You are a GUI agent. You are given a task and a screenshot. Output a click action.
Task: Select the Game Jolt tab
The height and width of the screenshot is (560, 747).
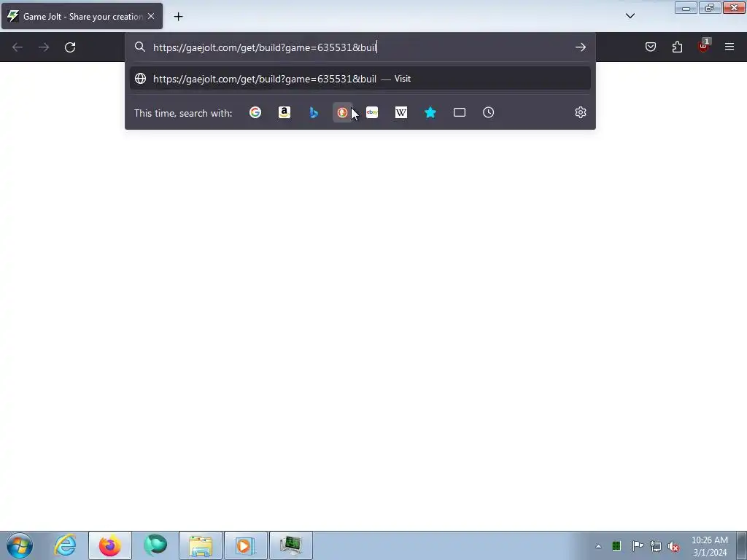(x=82, y=16)
